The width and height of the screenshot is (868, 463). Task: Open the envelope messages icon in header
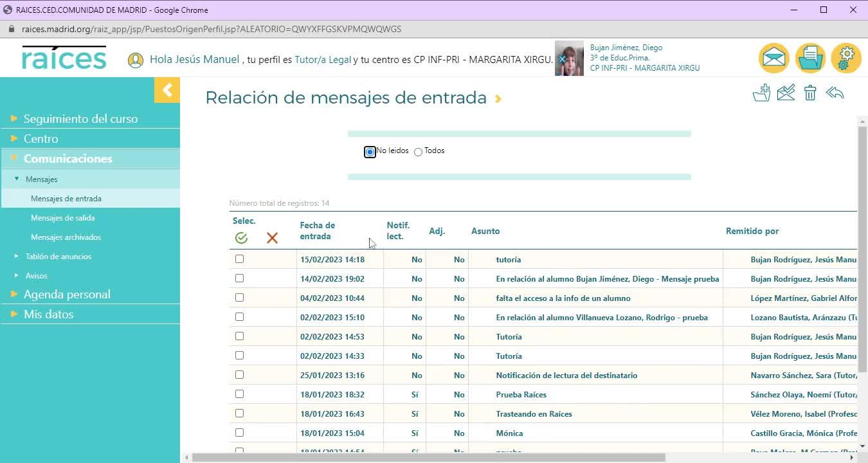pyautogui.click(x=774, y=59)
